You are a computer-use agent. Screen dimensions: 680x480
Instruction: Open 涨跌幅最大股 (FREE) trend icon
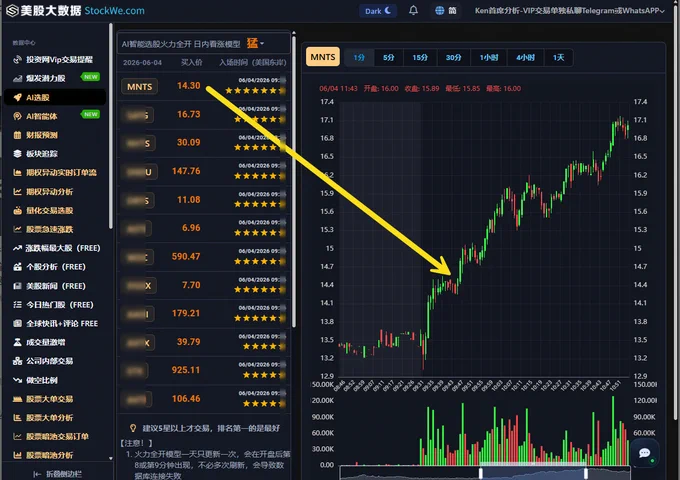click(x=17, y=248)
